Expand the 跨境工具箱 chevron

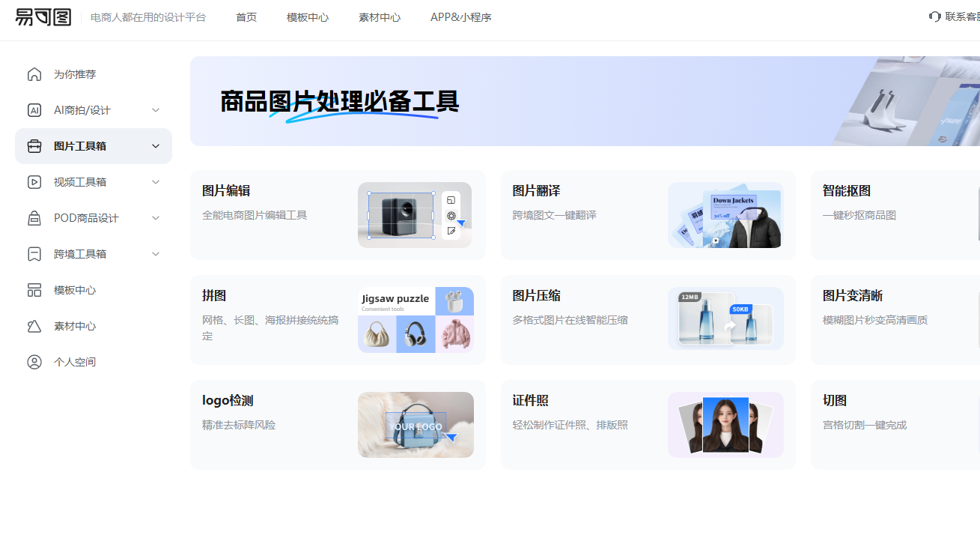point(156,254)
